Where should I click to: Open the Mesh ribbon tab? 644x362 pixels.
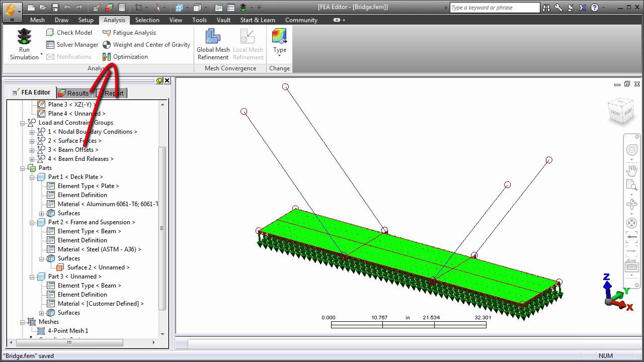pyautogui.click(x=37, y=20)
